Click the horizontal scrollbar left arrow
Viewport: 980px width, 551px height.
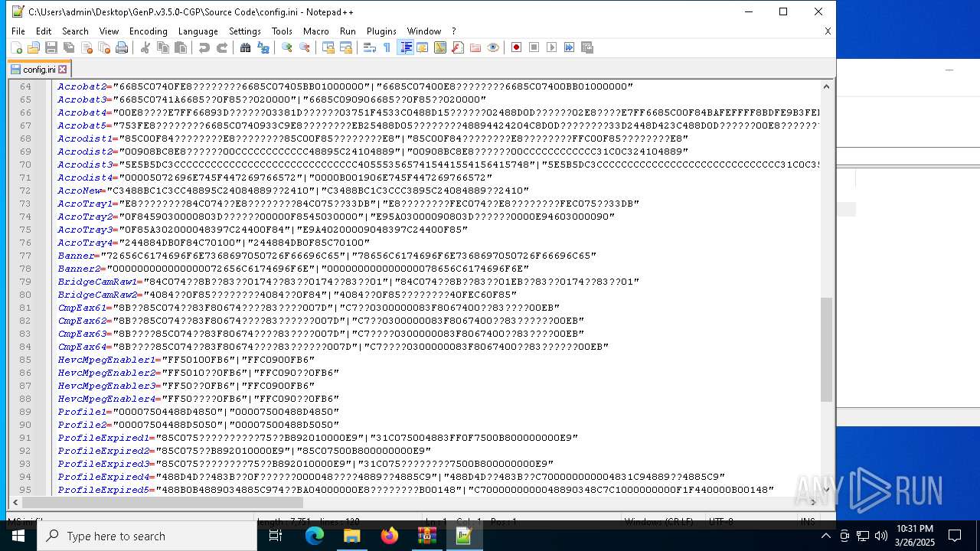click(15, 502)
